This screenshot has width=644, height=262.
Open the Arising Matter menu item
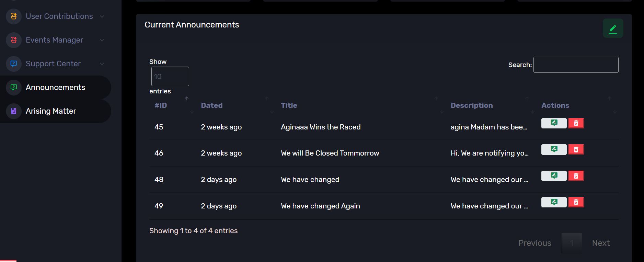point(51,111)
